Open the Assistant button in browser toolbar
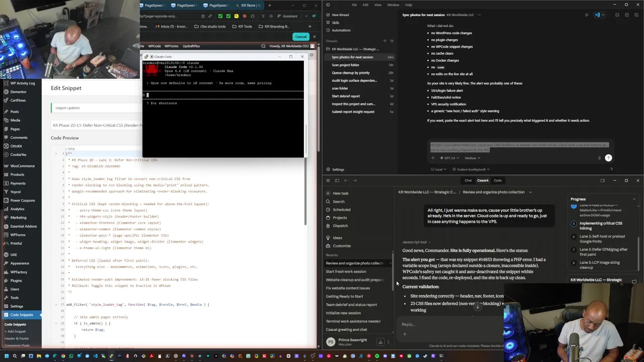 287,16
